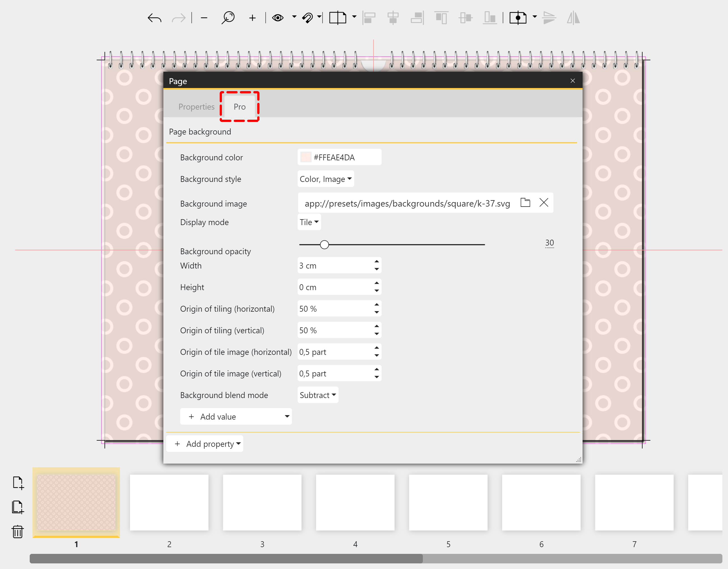
Task: Select page 3 thumbnail
Action: click(262, 502)
